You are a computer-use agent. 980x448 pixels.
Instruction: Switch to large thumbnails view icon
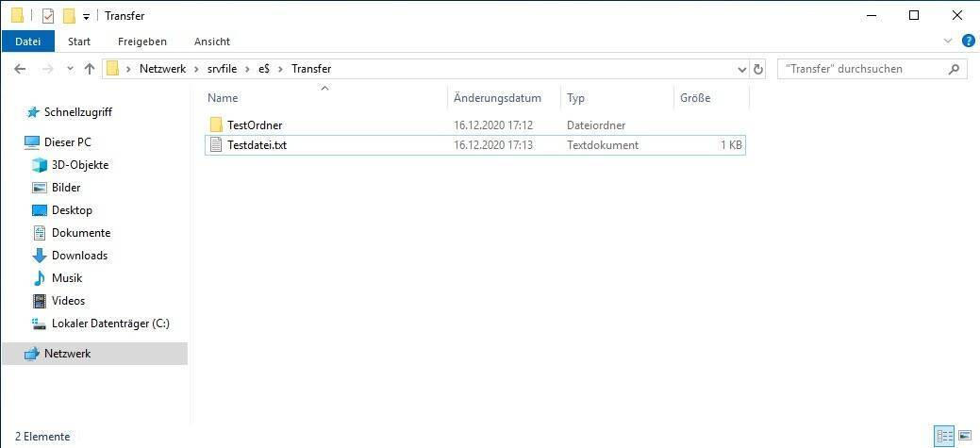point(965,436)
